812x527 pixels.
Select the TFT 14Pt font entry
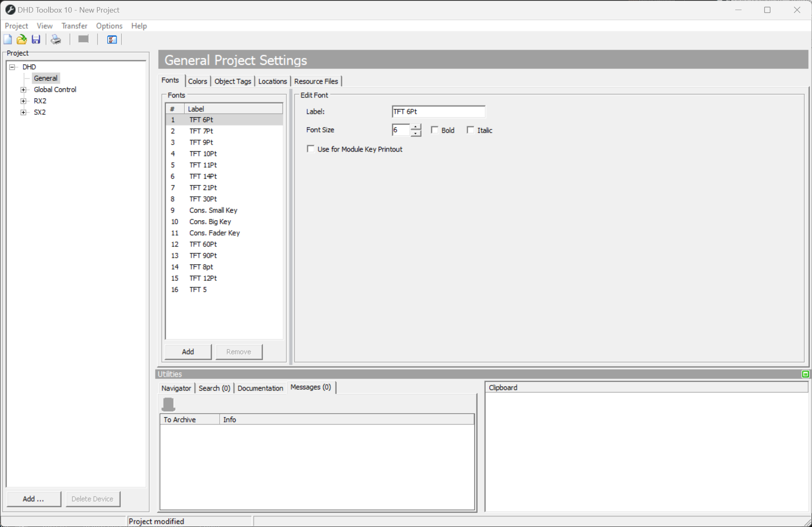203,176
